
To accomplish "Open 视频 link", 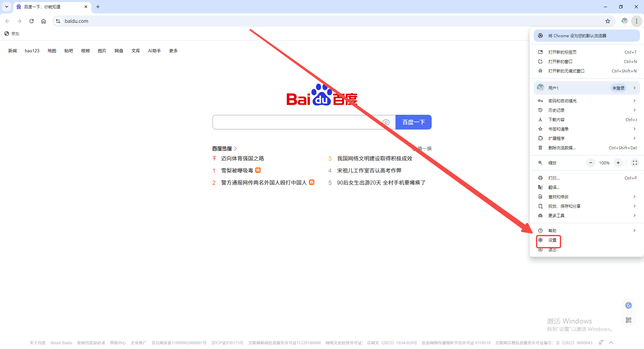I will [86, 51].
